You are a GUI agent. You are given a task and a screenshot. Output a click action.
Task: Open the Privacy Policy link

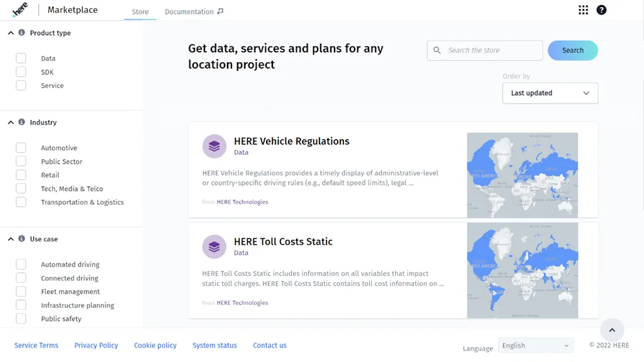96,346
